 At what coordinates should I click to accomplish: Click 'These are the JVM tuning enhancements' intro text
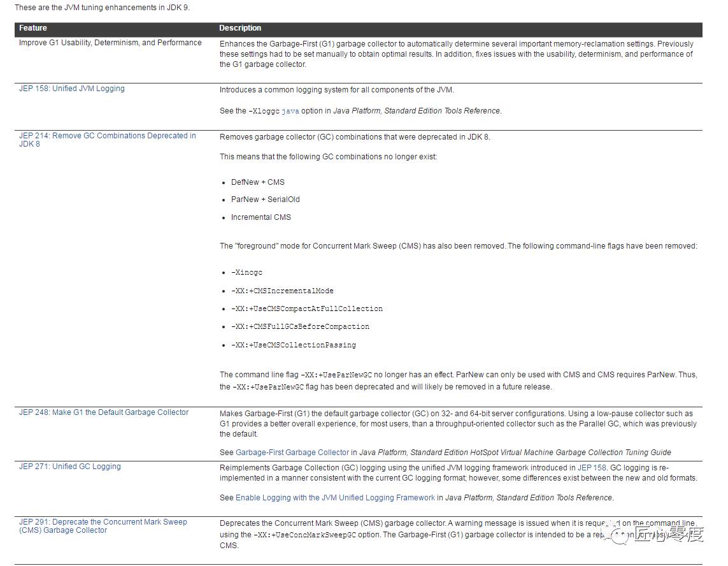102,8
